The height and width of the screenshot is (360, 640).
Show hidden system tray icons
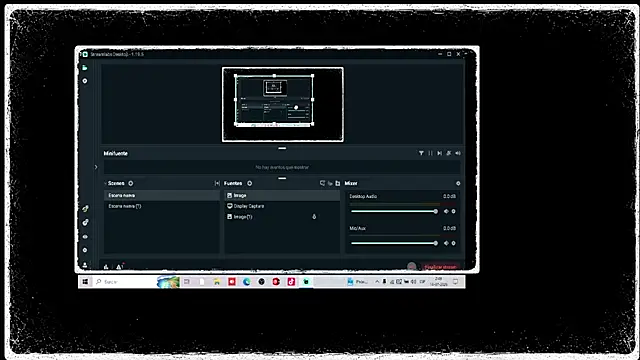tap(377, 282)
